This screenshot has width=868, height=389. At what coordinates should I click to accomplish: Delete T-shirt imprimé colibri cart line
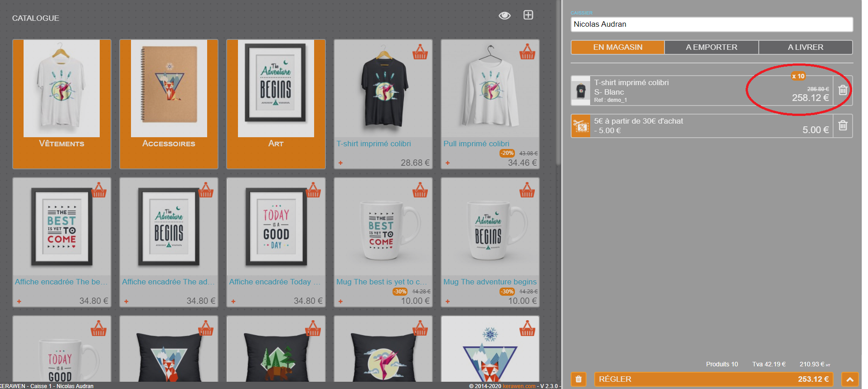click(843, 90)
